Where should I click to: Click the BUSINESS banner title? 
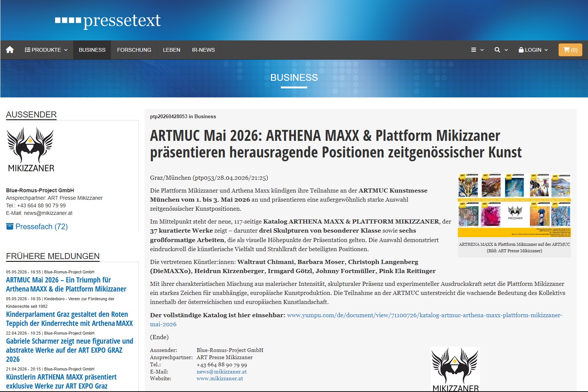point(294,77)
